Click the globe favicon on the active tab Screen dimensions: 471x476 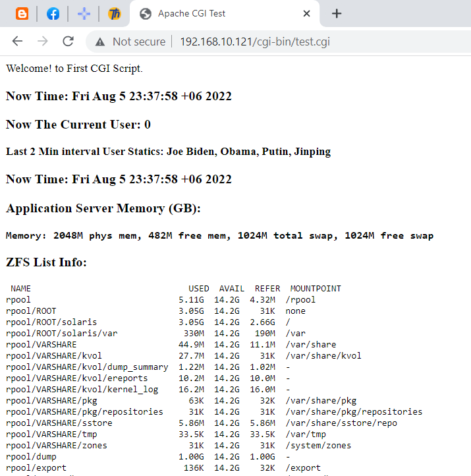(146, 14)
